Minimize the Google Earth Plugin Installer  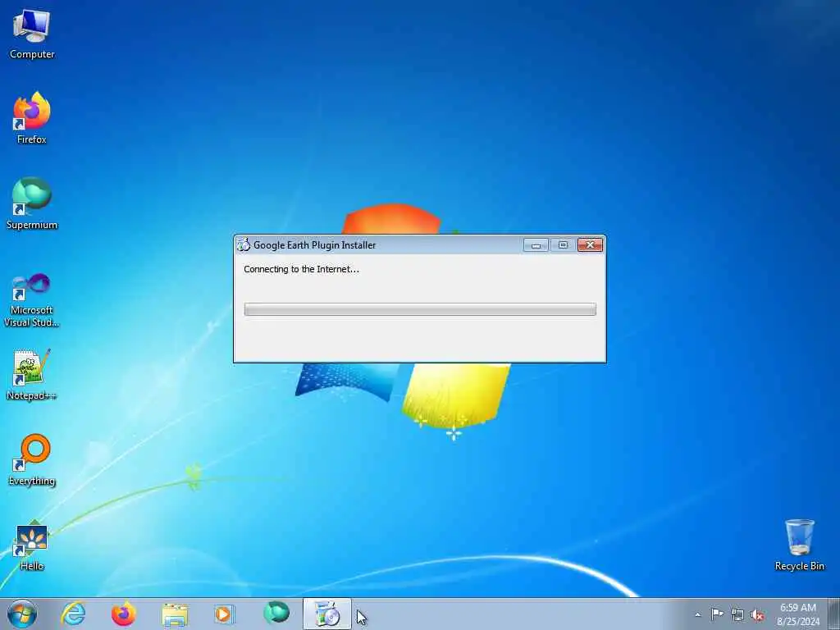point(536,244)
